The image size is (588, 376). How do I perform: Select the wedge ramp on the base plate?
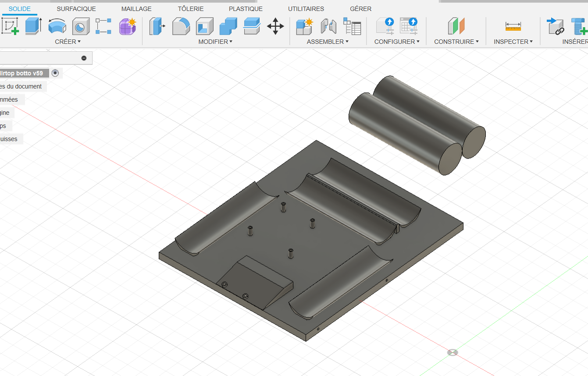tap(255, 282)
